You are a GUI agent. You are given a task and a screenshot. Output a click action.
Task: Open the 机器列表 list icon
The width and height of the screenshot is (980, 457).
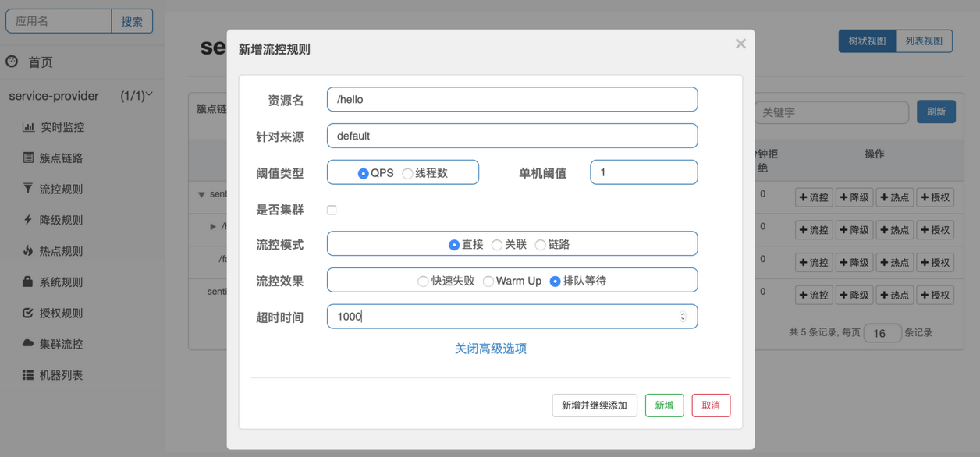click(x=28, y=375)
